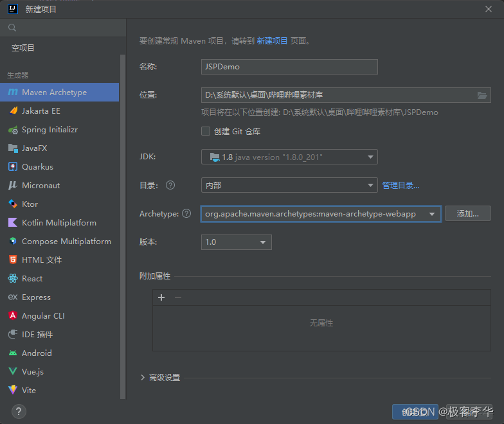Select 空项目 in the left list
The height and width of the screenshot is (424, 504).
23,48
